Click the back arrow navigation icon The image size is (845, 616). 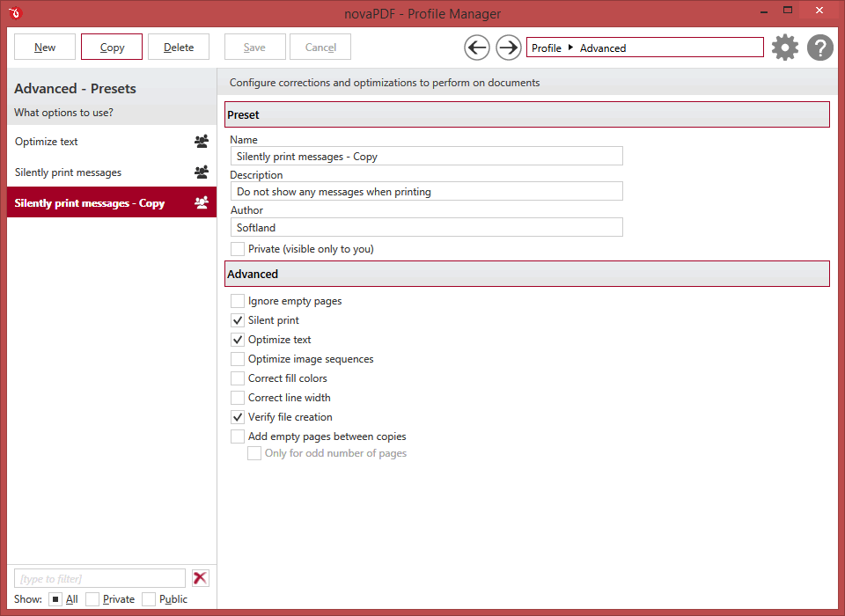[x=477, y=48]
